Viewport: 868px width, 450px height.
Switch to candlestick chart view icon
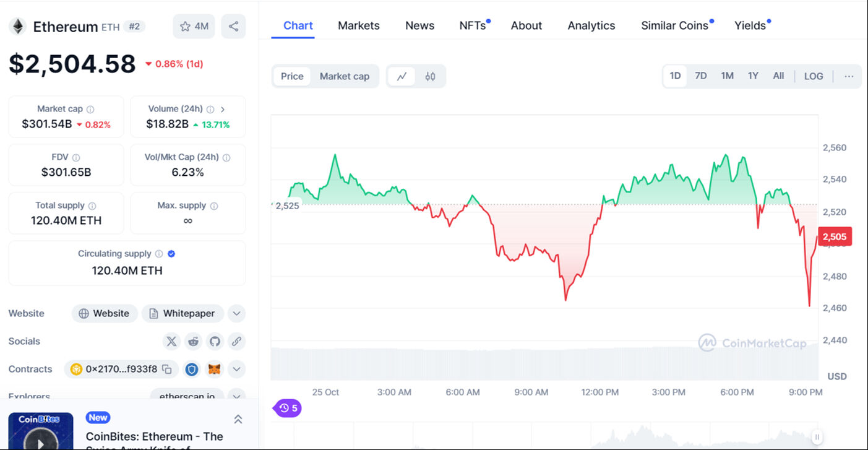click(x=430, y=76)
